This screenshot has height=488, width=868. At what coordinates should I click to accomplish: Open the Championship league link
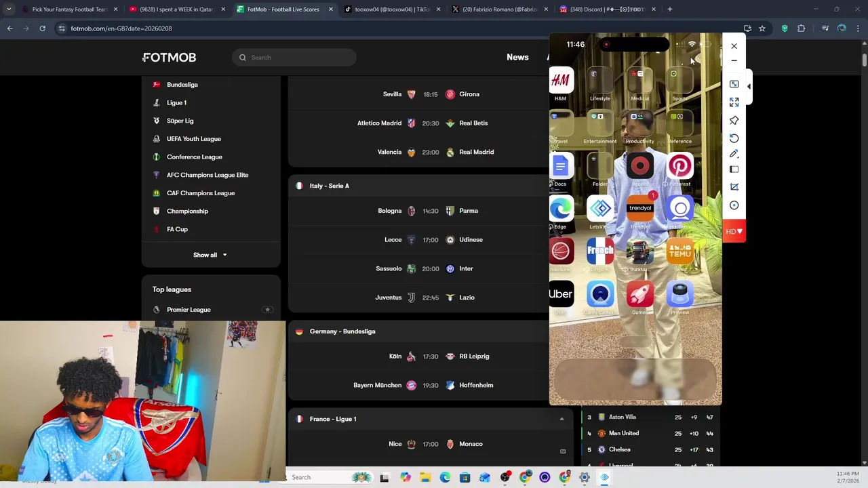pos(187,211)
